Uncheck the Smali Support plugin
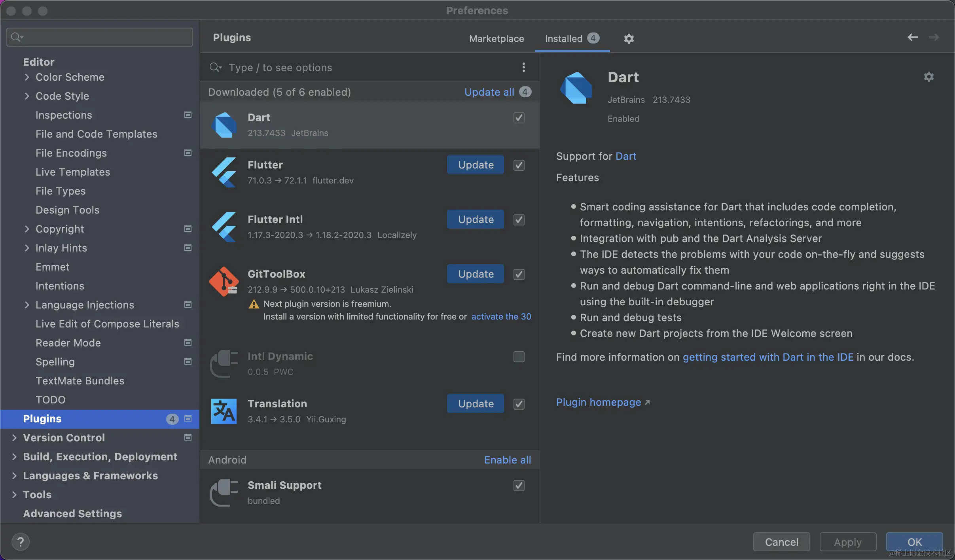Image resolution: width=955 pixels, height=560 pixels. click(519, 486)
